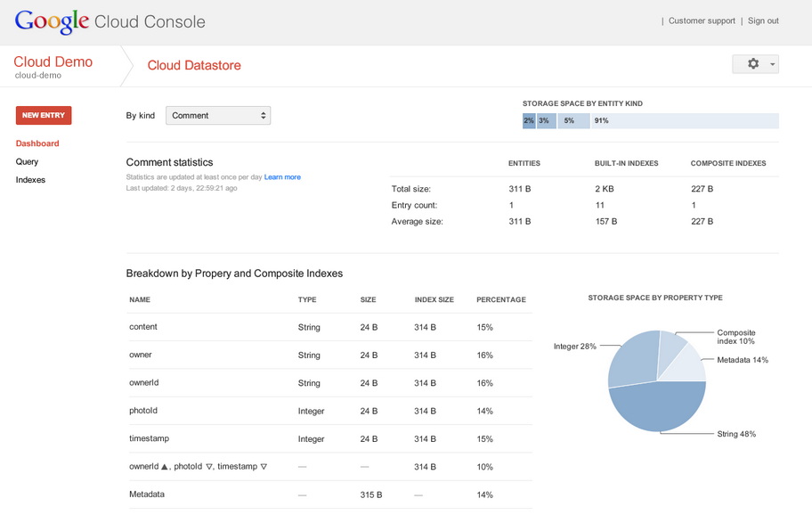Screen dimensions: 812x523
Task: Click the Breakdown by Propery heading
Action: [x=234, y=274]
